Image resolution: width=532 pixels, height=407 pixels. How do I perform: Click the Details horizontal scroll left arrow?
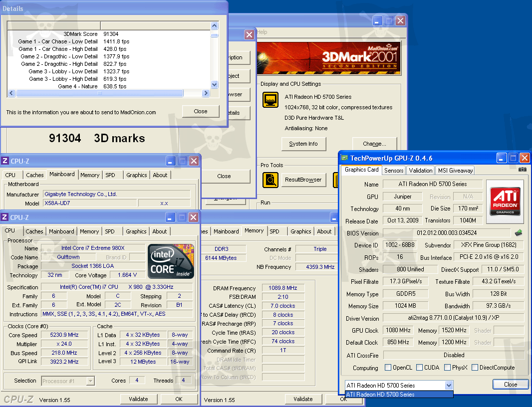(11, 93)
